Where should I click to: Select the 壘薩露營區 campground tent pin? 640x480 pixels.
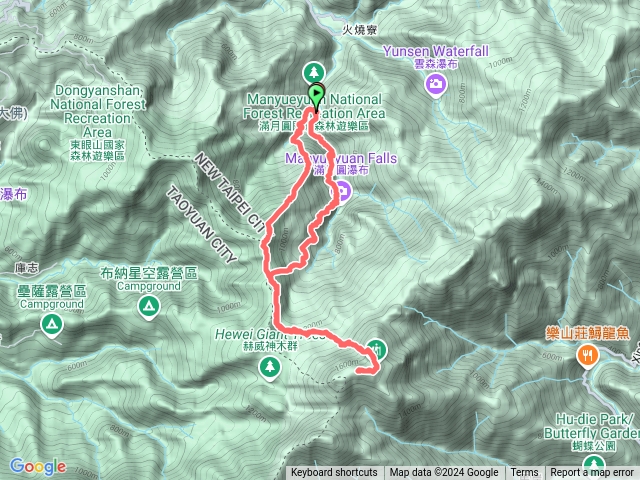point(52,325)
